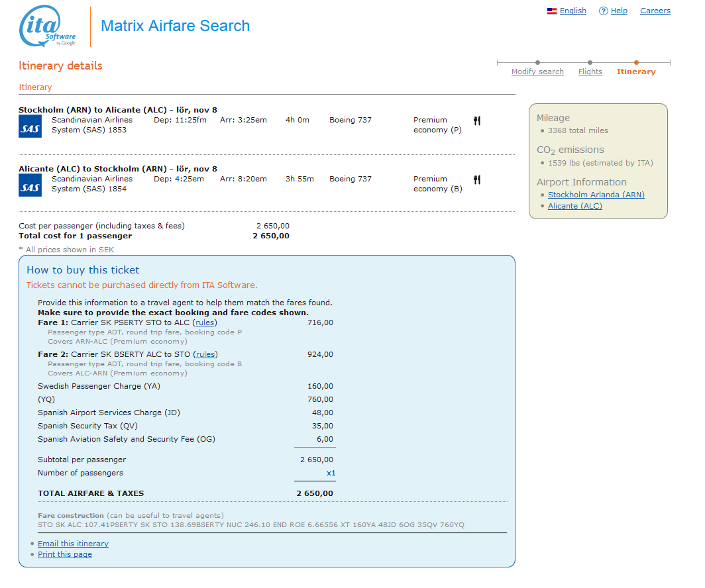The height and width of the screenshot is (588, 705).
Task: Click the US flag language icon
Action: pos(551,11)
